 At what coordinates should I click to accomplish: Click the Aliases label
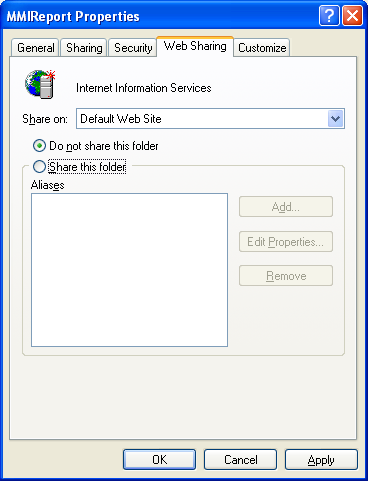pyautogui.click(x=47, y=185)
